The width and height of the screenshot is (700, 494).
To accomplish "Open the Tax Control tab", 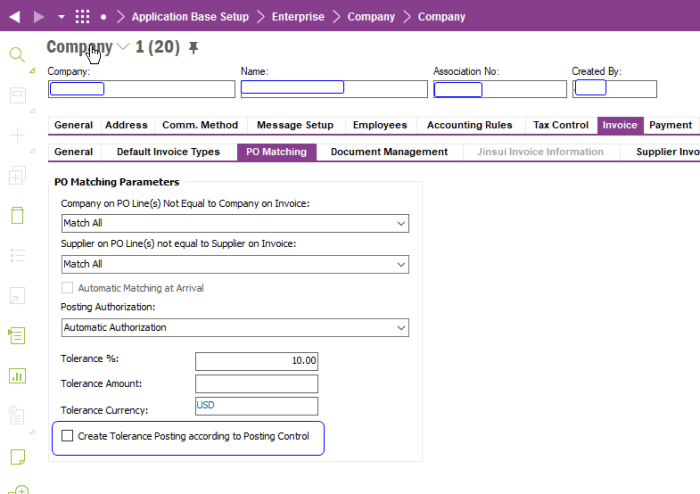I will point(561,125).
